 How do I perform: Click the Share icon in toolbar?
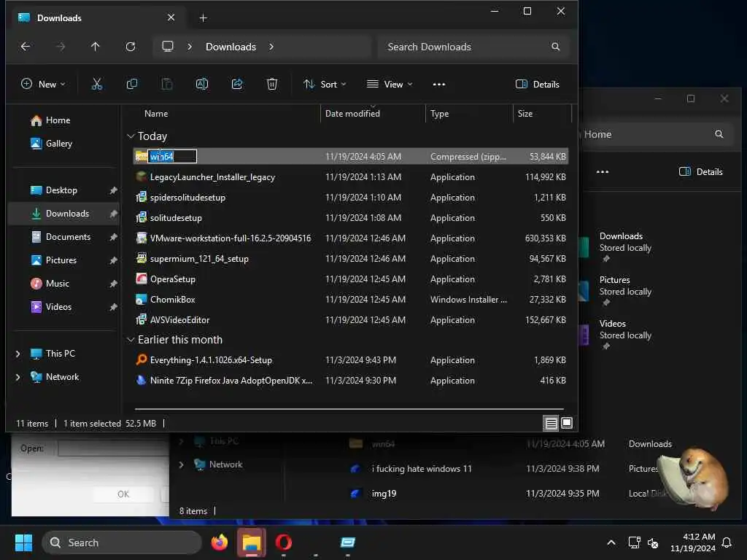click(237, 85)
